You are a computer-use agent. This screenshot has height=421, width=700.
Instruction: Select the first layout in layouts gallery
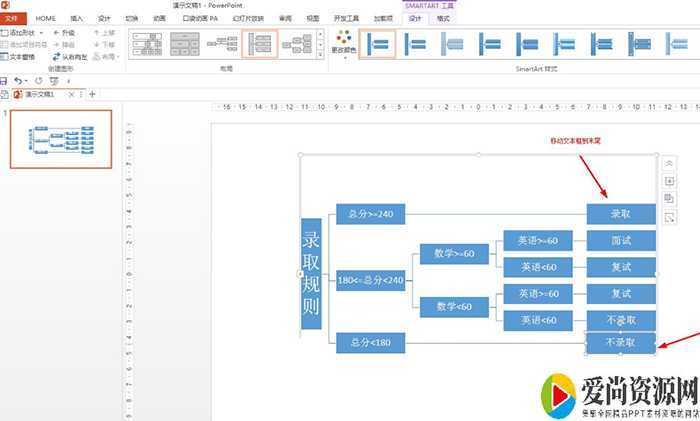146,43
